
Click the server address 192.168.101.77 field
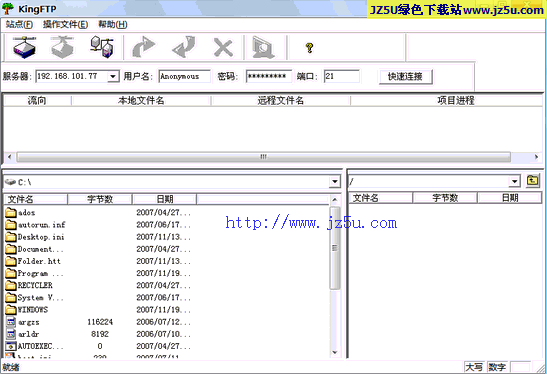coord(72,76)
